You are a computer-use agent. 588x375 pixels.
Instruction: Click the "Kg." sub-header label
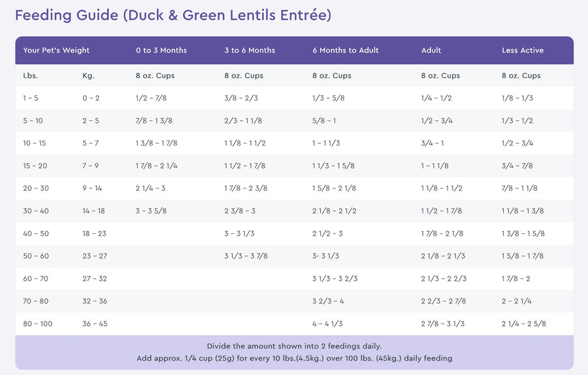88,76
